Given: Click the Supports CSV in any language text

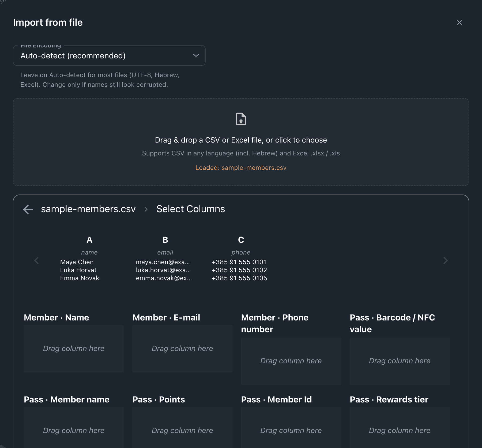Looking at the screenshot, I should (241, 153).
